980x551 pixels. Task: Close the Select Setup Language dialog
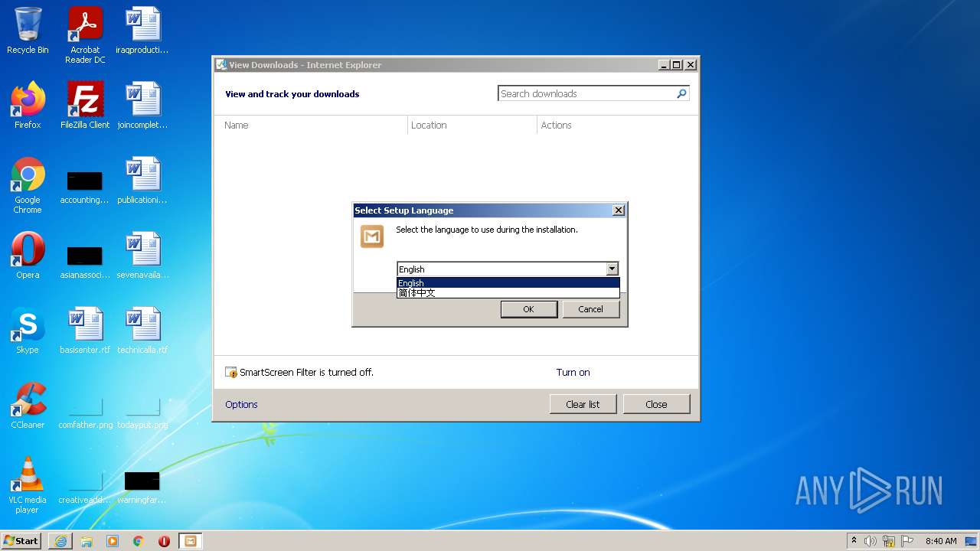click(619, 210)
